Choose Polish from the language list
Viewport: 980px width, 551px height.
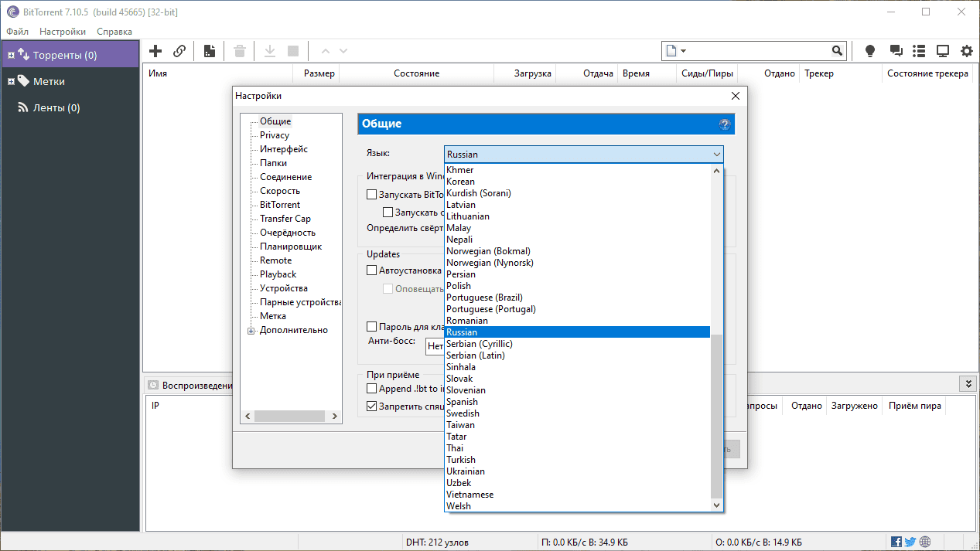(x=577, y=286)
